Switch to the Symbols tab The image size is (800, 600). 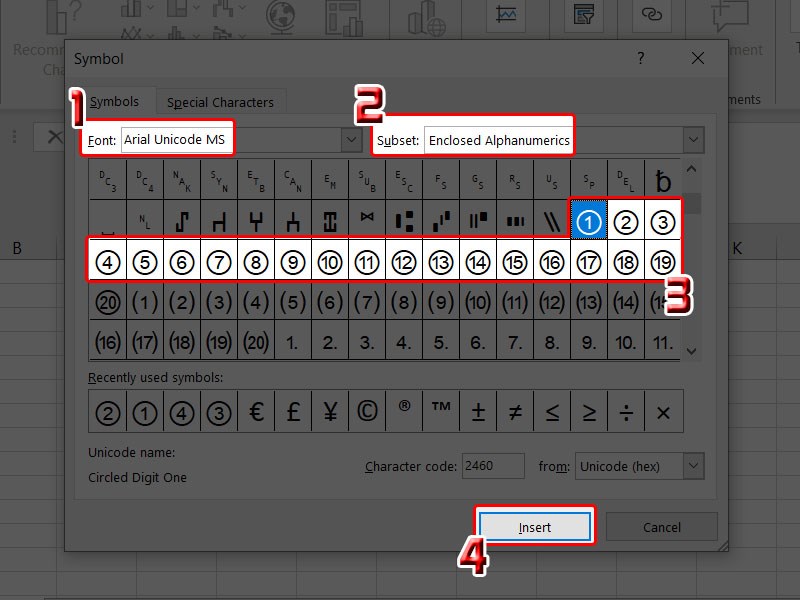(114, 102)
